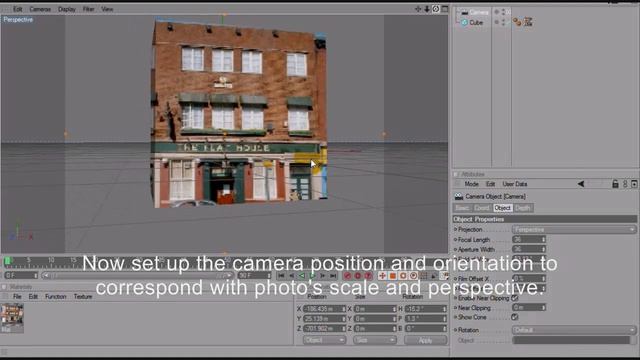Switch to the Object tab
The image size is (640, 360).
[x=502, y=208]
